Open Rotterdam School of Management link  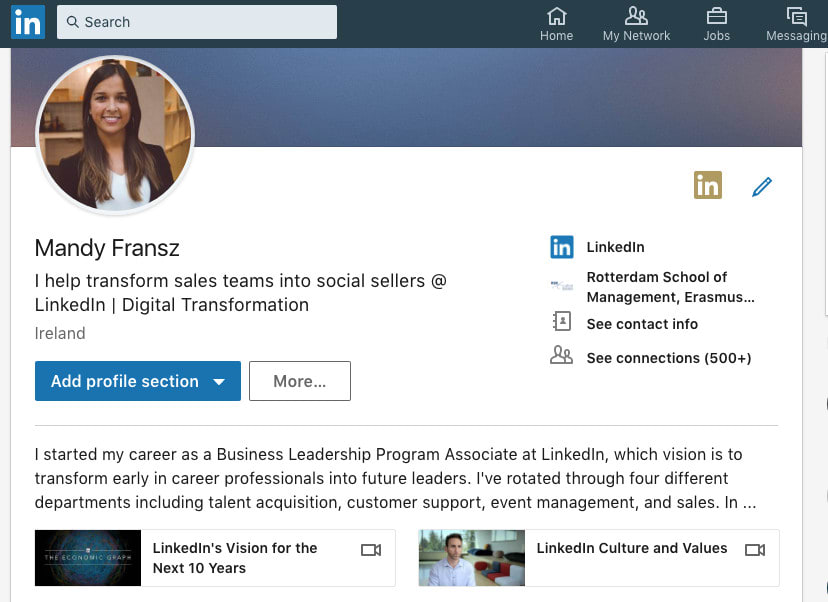[x=670, y=287]
